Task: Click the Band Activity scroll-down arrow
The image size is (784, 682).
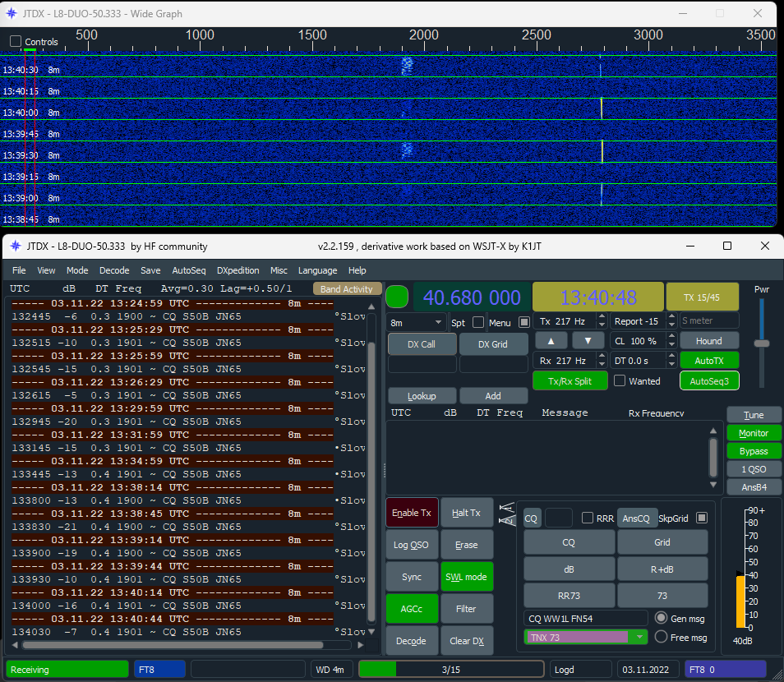Action: click(x=371, y=632)
